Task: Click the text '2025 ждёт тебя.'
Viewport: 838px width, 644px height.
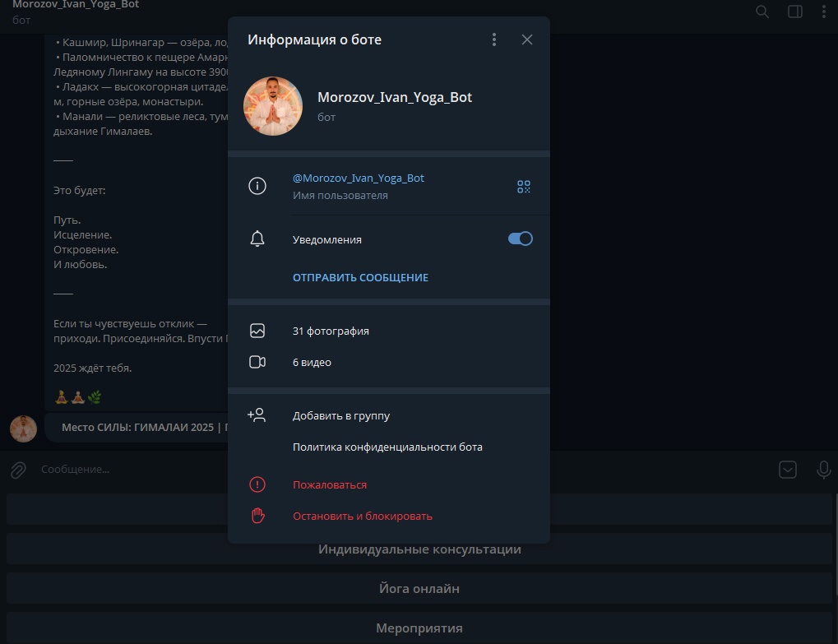Action: click(x=92, y=368)
